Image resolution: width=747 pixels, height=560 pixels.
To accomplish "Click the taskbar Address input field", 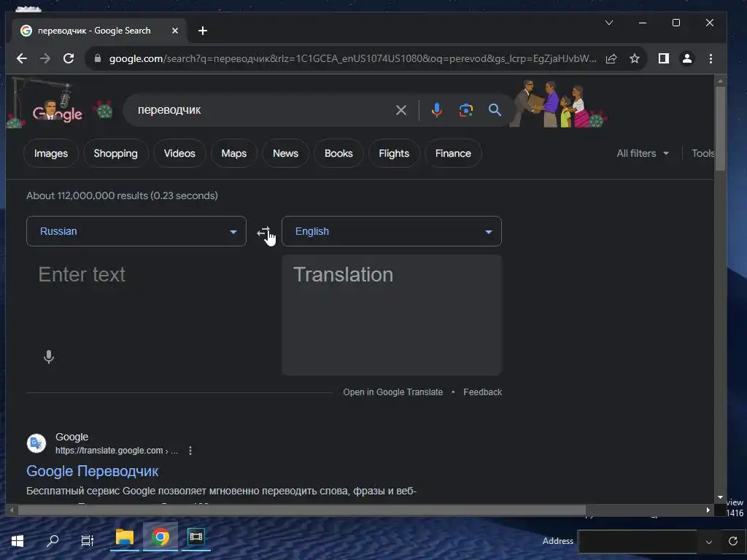I will pos(638,542).
